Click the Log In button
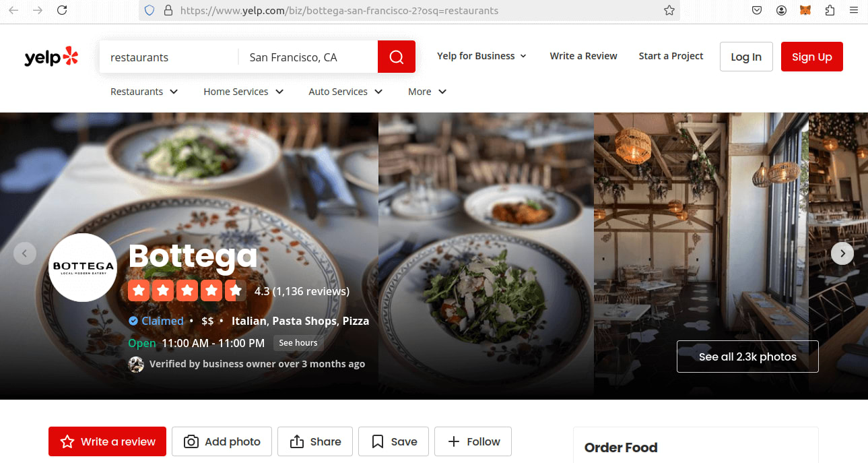868x463 pixels. 746,57
